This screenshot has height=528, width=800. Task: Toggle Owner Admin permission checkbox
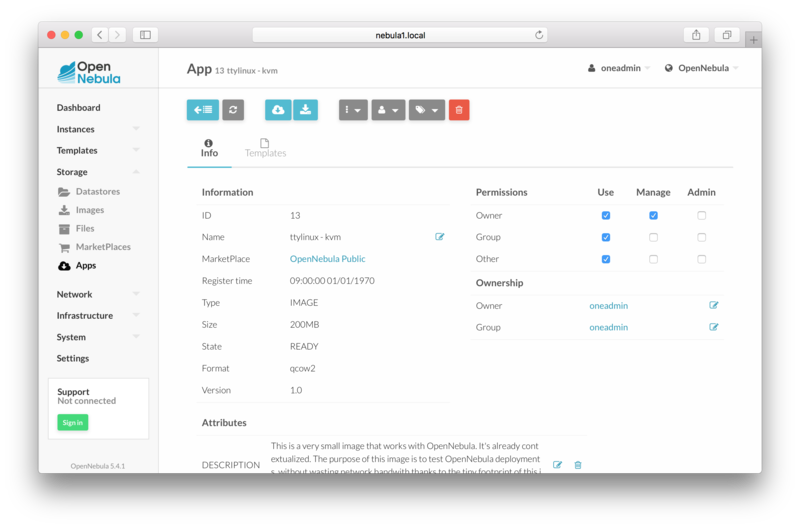coord(701,215)
